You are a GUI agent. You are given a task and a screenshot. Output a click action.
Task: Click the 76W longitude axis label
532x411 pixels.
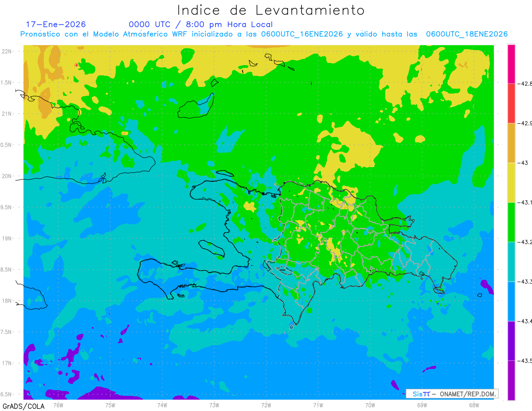[58, 405]
